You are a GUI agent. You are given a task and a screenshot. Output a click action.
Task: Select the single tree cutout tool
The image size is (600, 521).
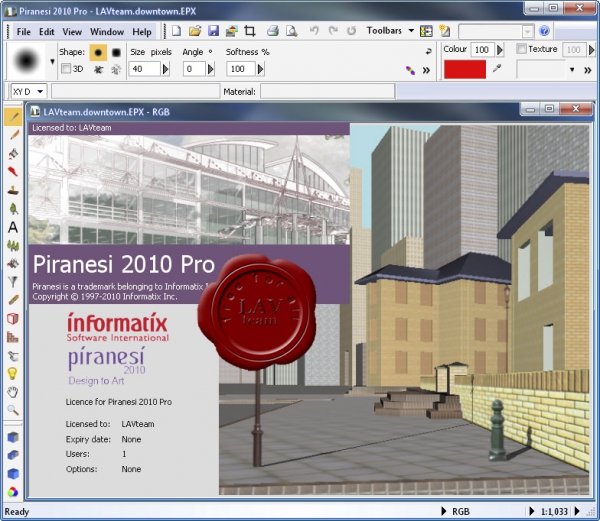coord(13,208)
